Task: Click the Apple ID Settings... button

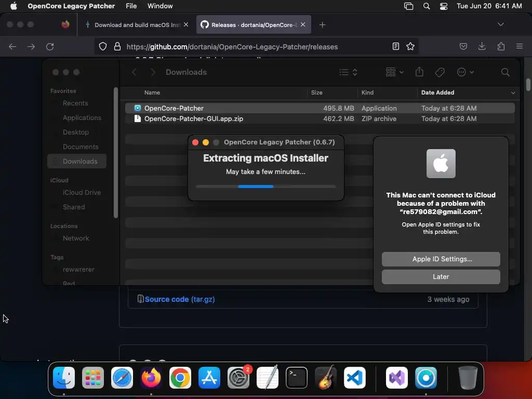Action: [x=441, y=259]
